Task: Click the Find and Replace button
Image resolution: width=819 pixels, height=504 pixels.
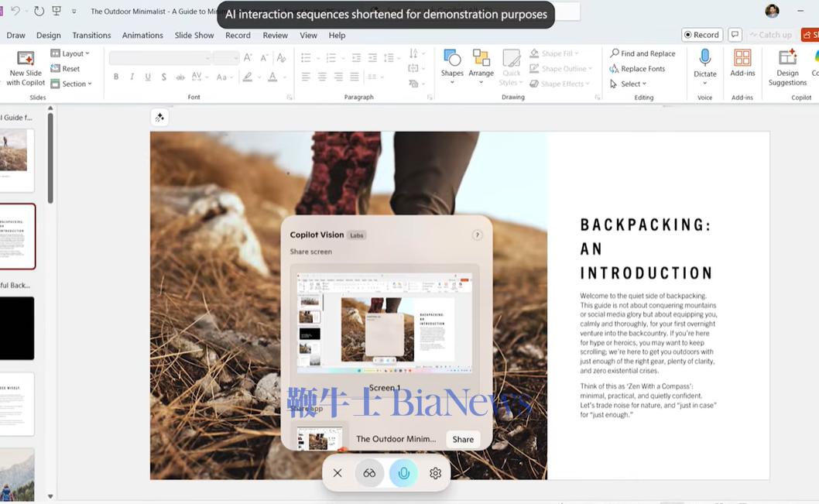Action: point(643,53)
